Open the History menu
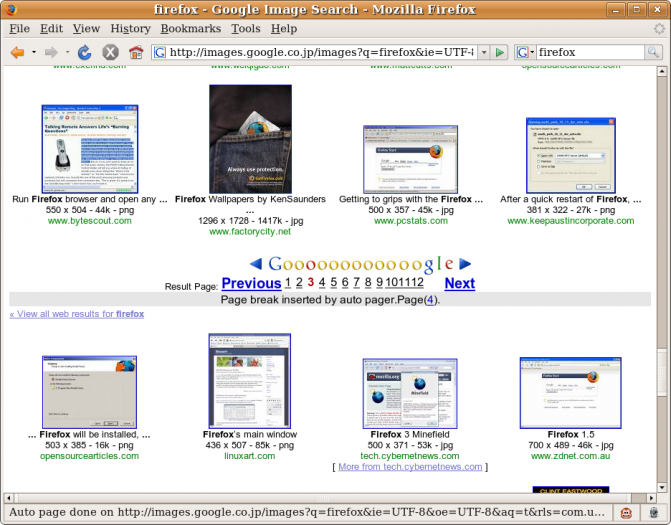 (x=131, y=29)
